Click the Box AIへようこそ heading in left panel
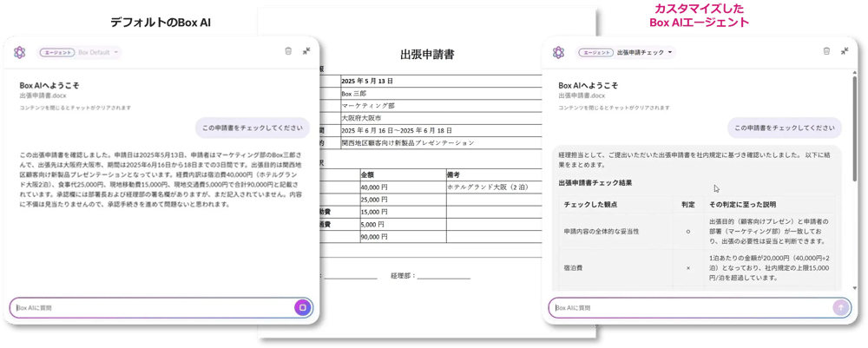This screenshot has width=868, height=348. [49, 86]
